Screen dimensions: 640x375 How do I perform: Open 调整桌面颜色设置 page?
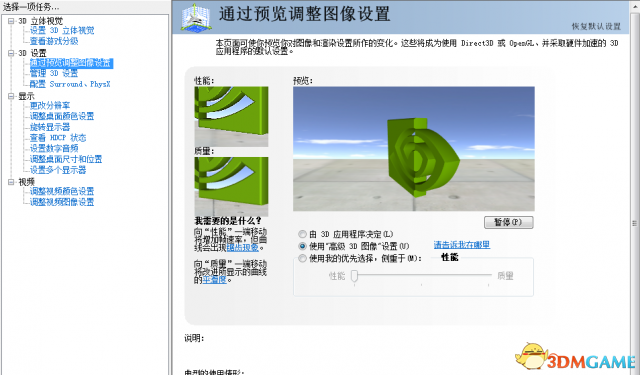62,116
